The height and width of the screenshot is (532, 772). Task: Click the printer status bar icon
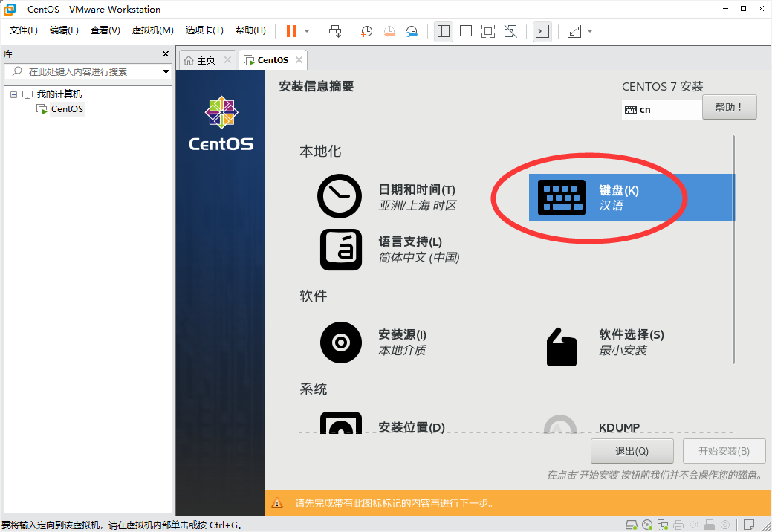[678, 525]
